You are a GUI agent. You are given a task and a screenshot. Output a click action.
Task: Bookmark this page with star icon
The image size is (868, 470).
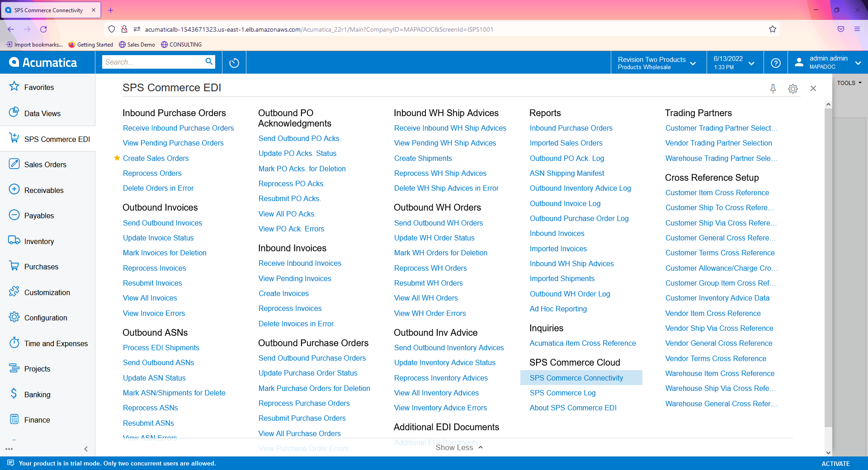(773, 29)
